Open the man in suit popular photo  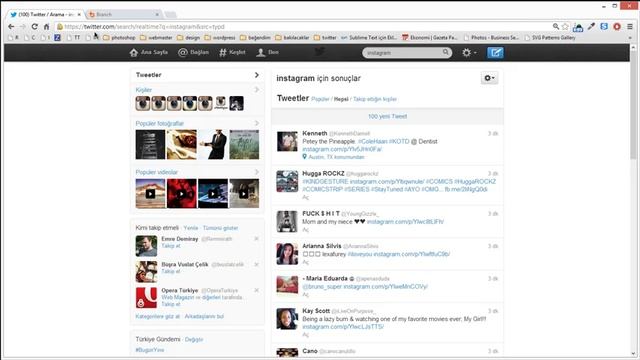pos(213,144)
